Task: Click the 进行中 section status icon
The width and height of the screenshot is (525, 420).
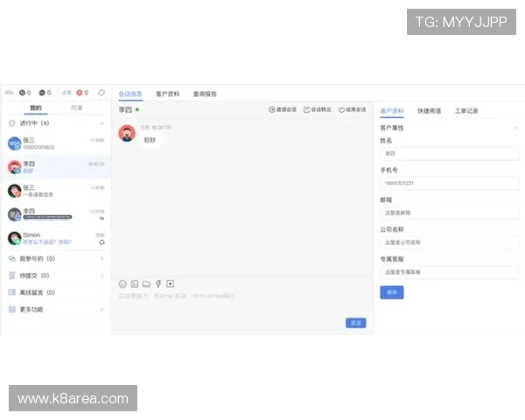Action: coord(12,123)
